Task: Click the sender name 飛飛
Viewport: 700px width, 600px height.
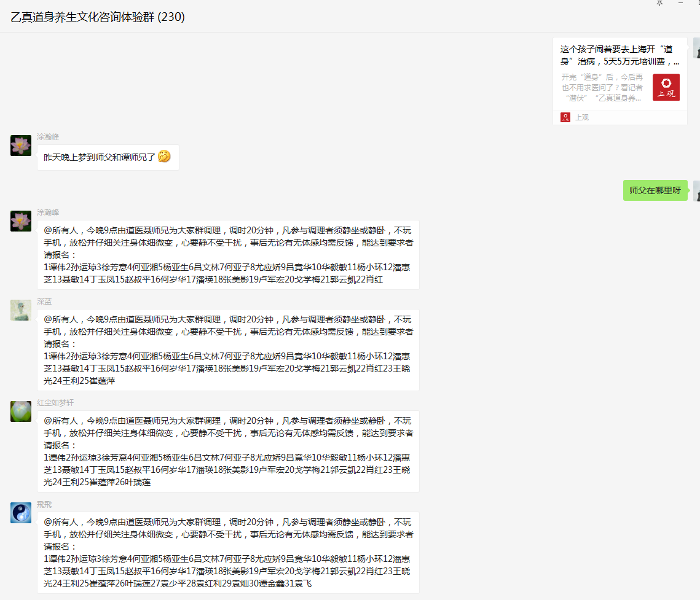Action: coord(44,504)
